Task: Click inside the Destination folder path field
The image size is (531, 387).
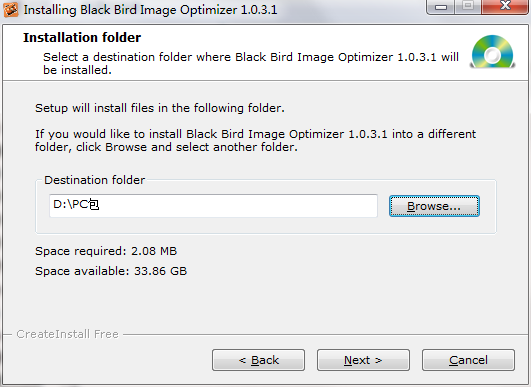Action: click(x=213, y=206)
